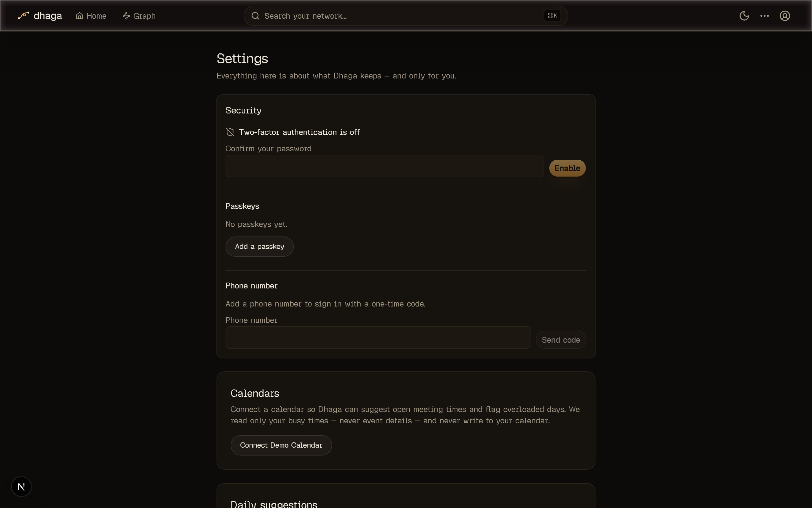This screenshot has width=812, height=508.
Task: Toggle dark mode moon icon
Action: 744,16
